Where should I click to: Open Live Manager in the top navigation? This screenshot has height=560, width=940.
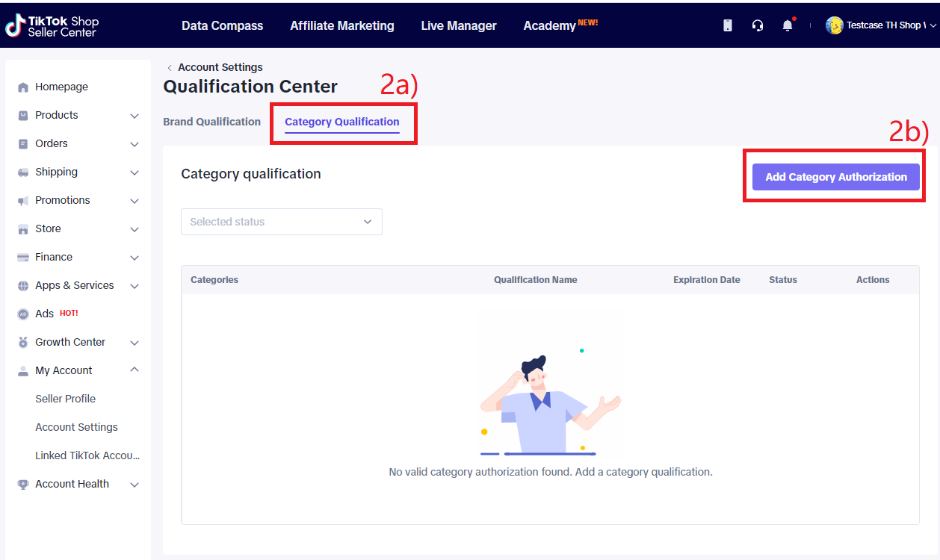459,25
